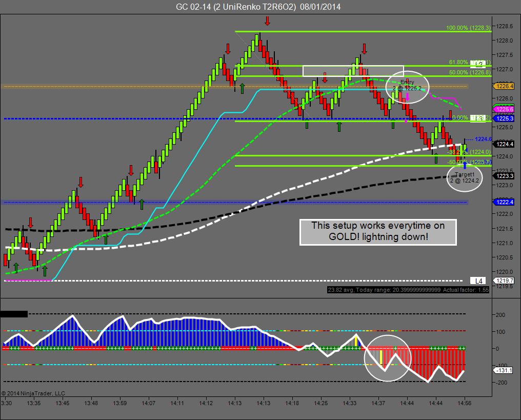The image size is (521, 420).
Task: Click the Today range statistics text
Action: pos(408,290)
